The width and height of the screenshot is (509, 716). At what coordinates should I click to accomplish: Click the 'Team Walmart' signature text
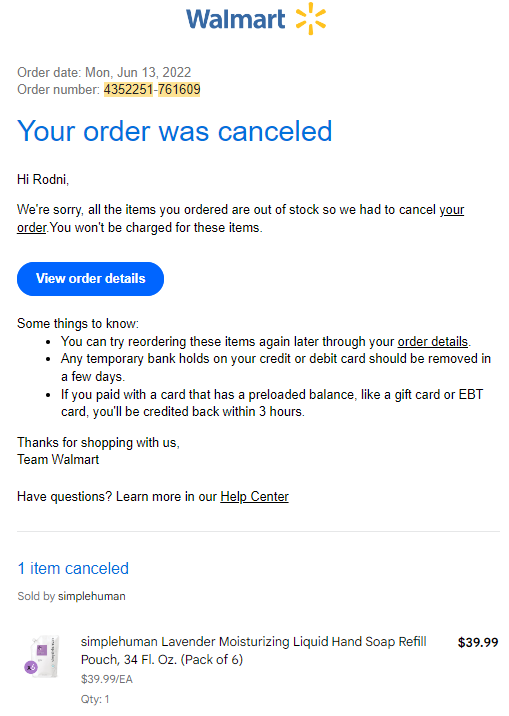click(x=58, y=459)
